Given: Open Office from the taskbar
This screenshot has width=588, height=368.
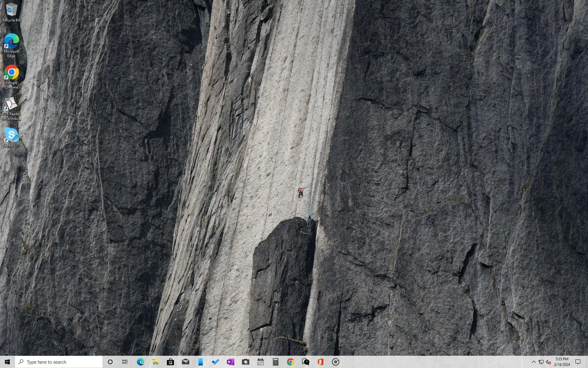Looking at the screenshot, I should coord(320,362).
